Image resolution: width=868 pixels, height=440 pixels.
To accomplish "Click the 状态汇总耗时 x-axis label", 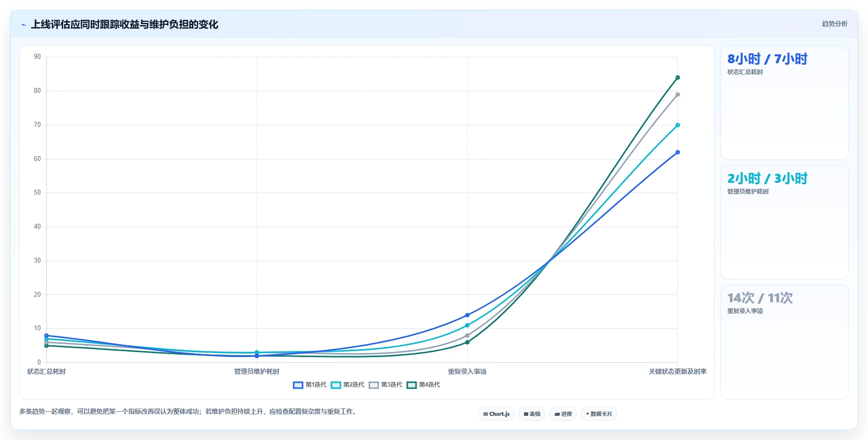I will click(46, 371).
